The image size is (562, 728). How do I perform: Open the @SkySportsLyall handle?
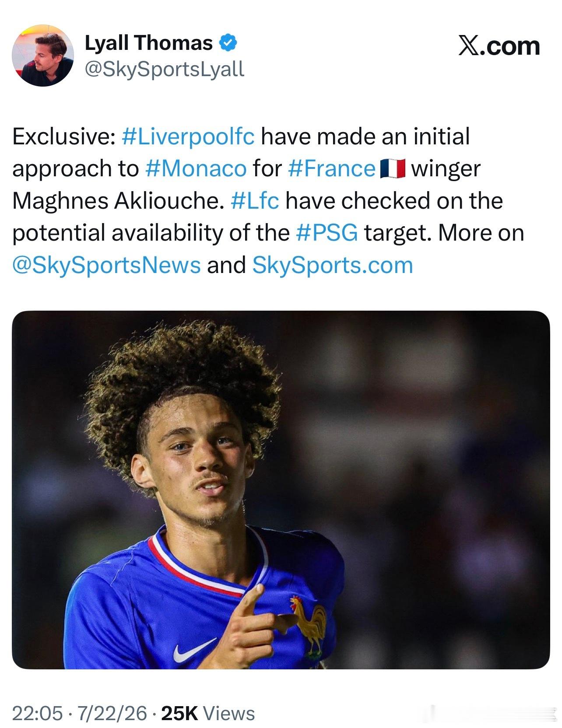(164, 69)
